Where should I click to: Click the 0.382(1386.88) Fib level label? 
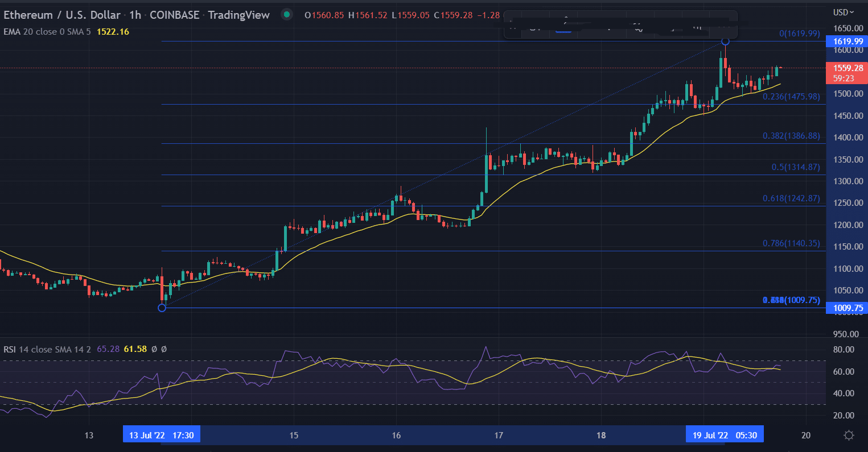pos(792,136)
